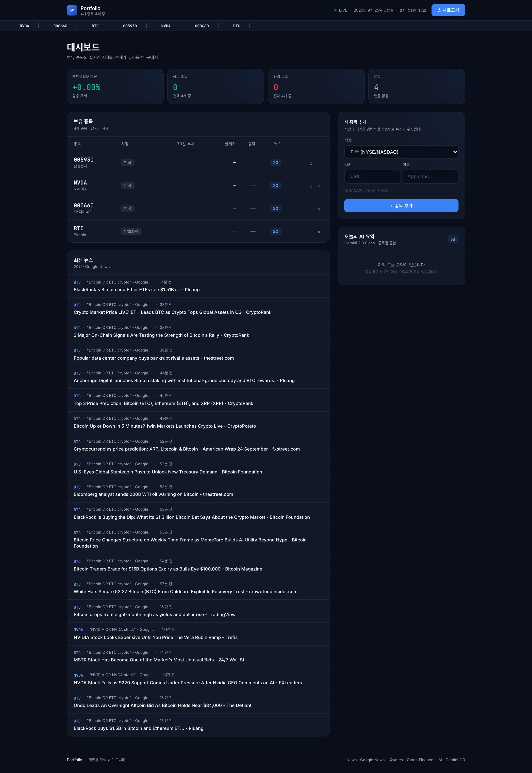This screenshot has height=773, width=532.
Task: Click news count badge 20 for 005930
Action: pyautogui.click(x=275, y=163)
